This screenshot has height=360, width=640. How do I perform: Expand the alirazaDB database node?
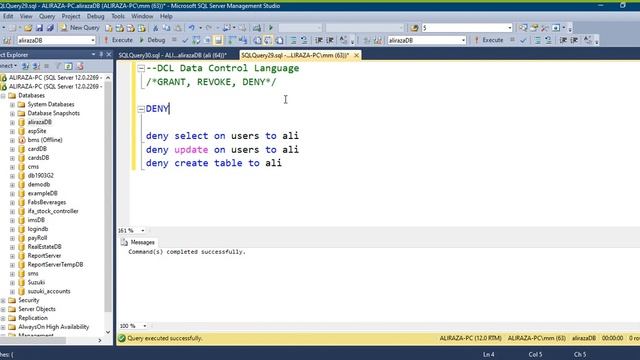click(12, 122)
